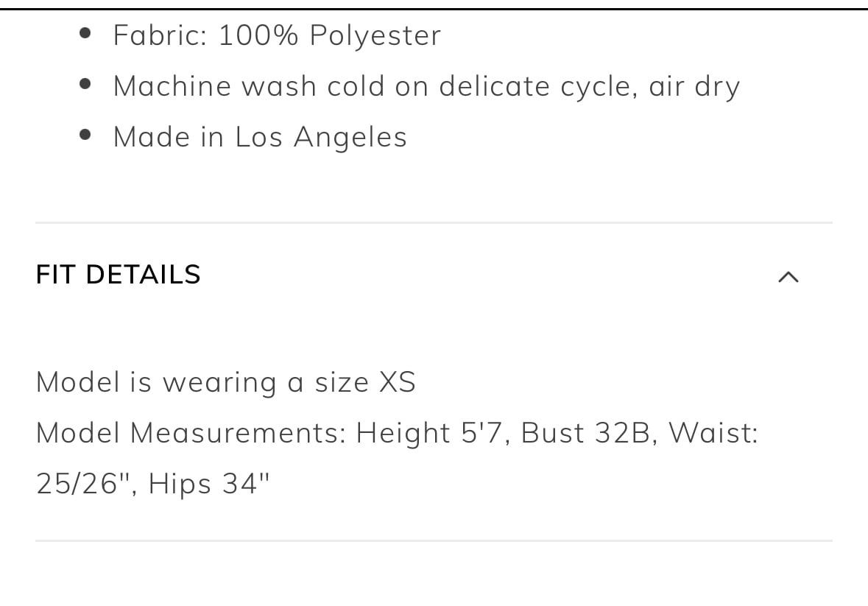Click the Bust 32B measurement
Screen dimensions: 868x606
coord(586,433)
